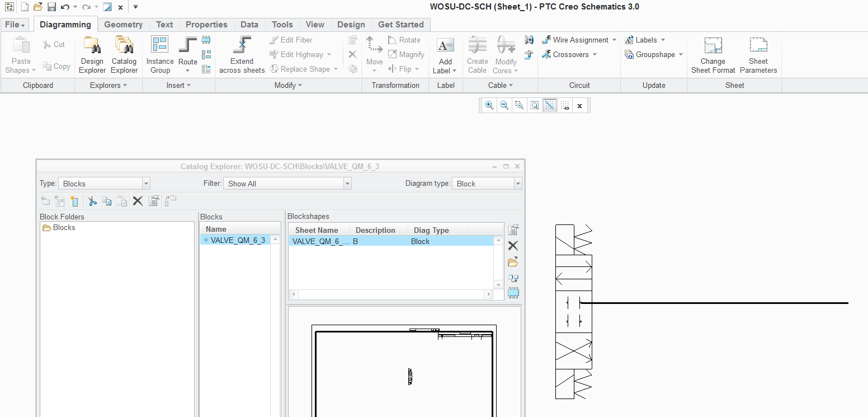Close the view toolbar with its x button
Screen dimensions: 868x417
580,105
